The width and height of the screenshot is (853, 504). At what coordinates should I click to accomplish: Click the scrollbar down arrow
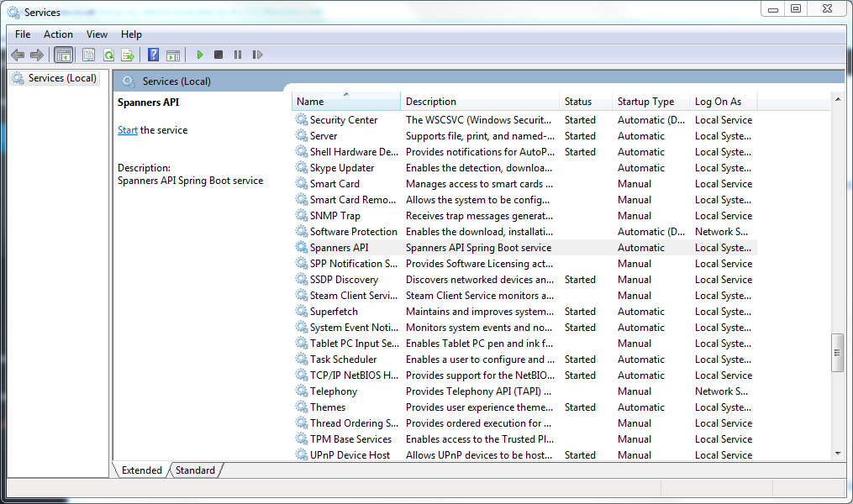point(838,454)
